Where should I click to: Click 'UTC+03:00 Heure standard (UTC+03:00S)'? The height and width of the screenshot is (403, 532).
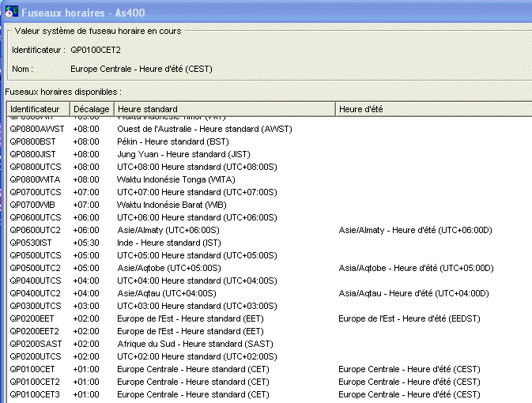197,306
